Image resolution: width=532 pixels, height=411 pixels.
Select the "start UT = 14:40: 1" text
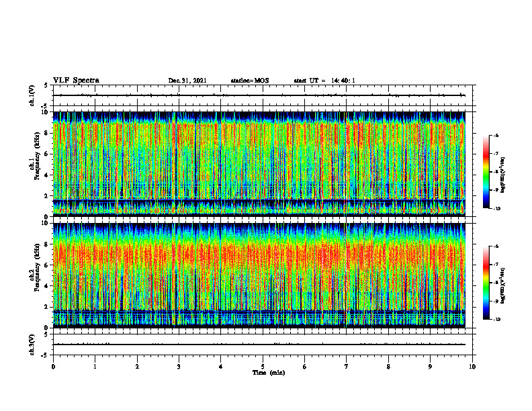pos(324,81)
